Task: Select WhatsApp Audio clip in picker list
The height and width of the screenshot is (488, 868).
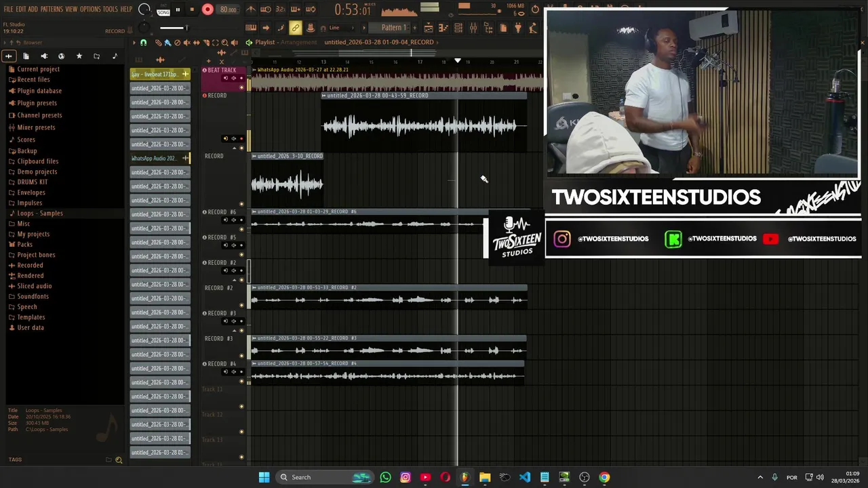Action: 160,158
